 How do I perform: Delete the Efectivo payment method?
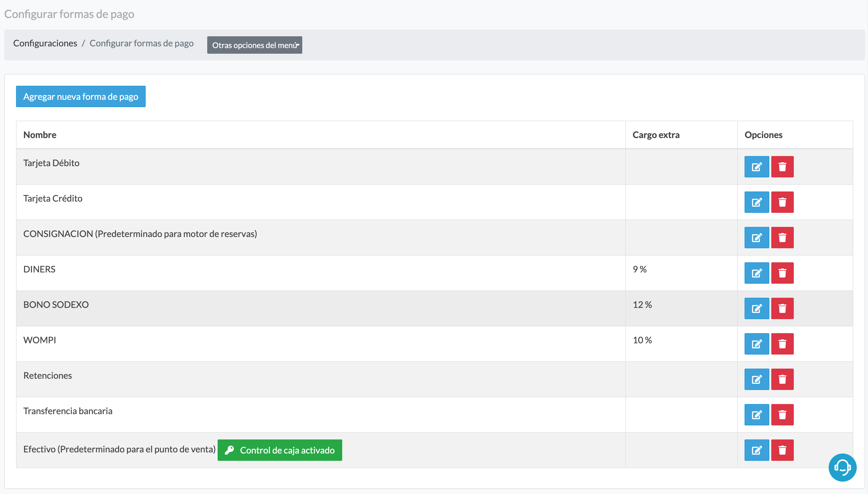[782, 450]
